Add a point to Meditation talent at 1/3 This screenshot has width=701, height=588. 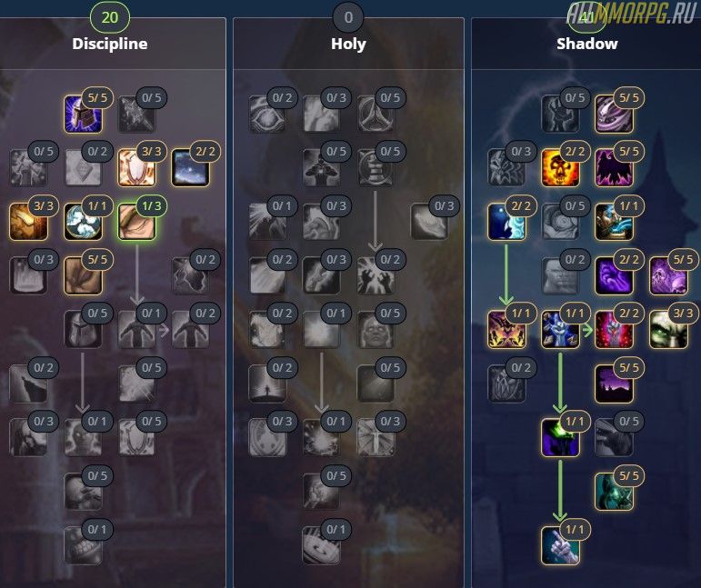point(136,222)
